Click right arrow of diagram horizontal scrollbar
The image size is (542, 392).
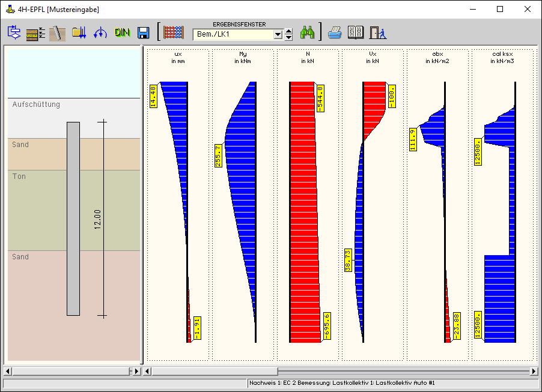pyautogui.click(x=534, y=372)
